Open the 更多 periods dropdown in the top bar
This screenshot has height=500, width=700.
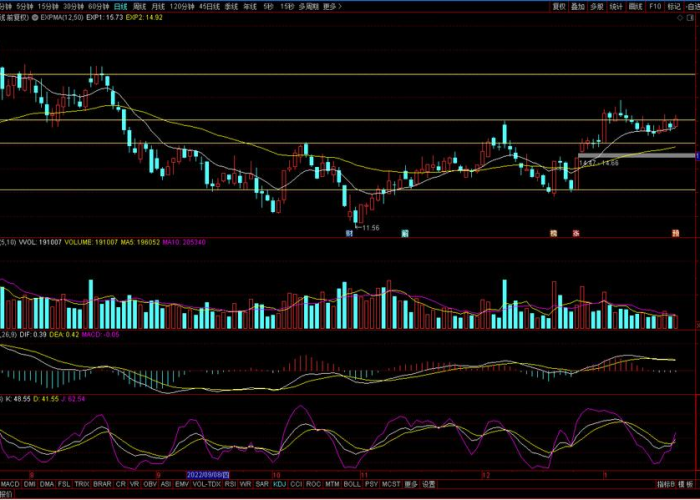tap(328, 6)
